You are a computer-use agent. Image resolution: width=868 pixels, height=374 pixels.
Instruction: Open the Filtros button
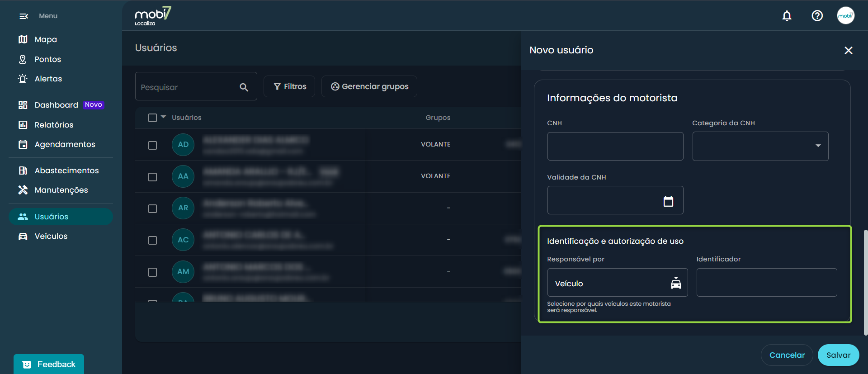pos(289,86)
